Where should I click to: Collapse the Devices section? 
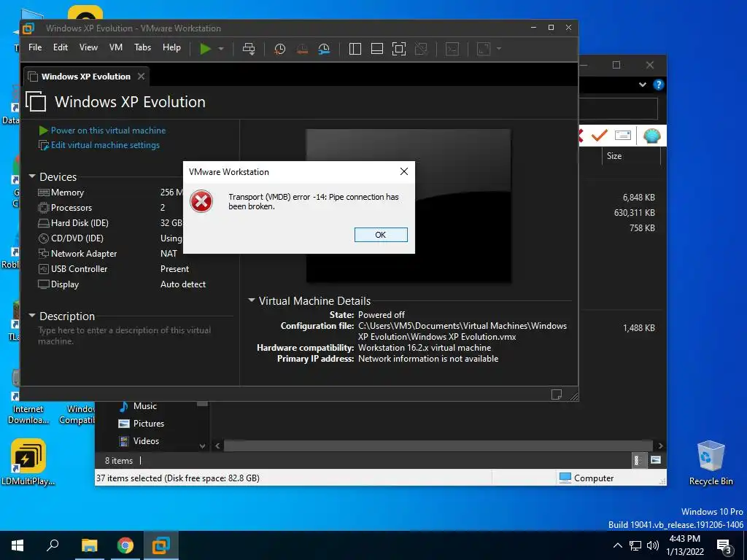[32, 176]
